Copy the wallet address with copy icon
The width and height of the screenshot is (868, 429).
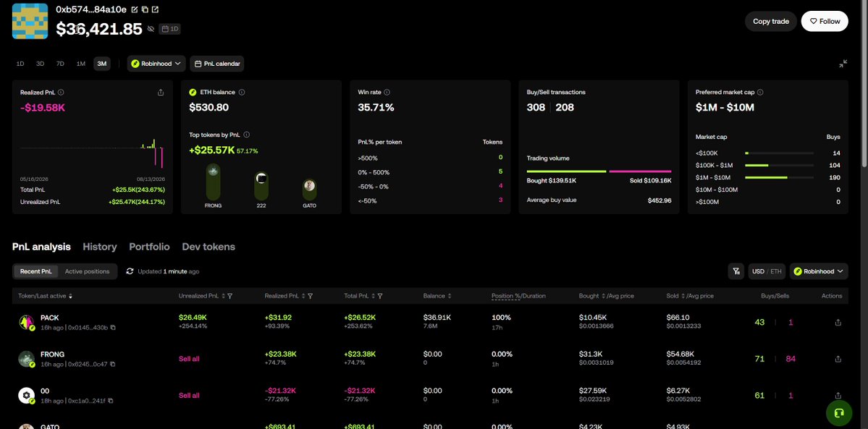[x=145, y=9]
